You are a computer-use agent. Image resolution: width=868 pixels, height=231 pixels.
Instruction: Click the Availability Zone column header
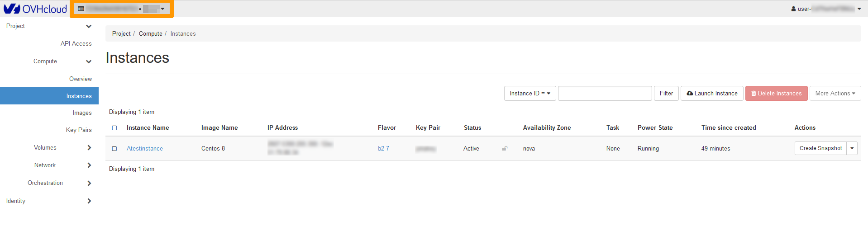tap(547, 128)
